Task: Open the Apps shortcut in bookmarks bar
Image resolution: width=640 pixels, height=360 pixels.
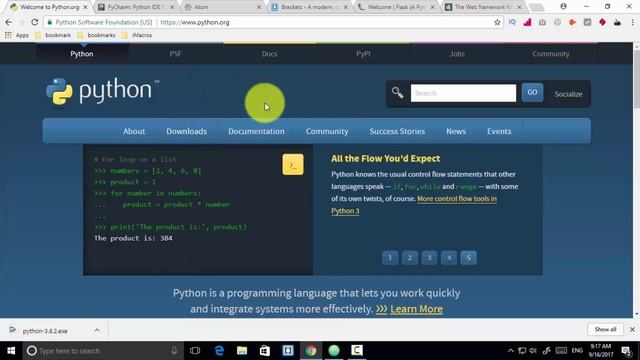Action: point(17,35)
